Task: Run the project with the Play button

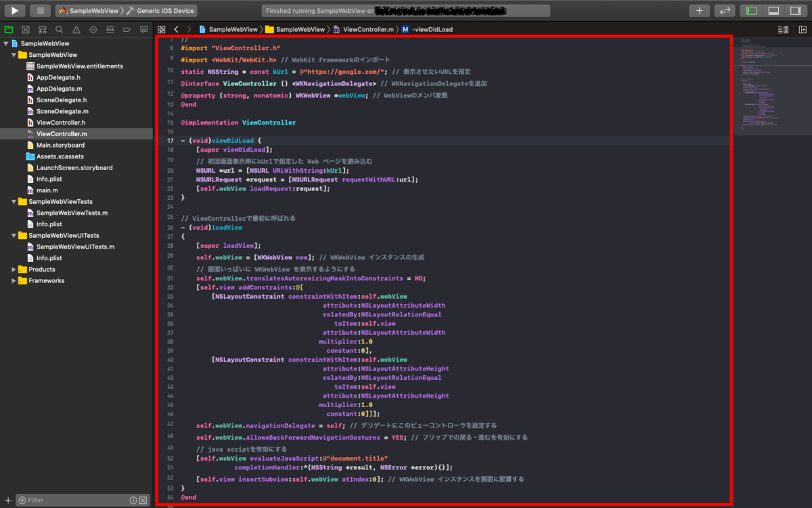Action: click(15, 10)
